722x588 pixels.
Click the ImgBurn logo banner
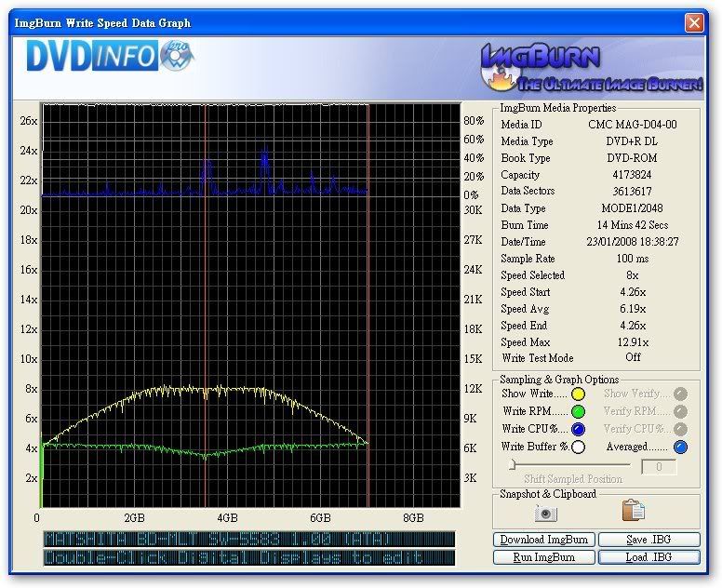[x=591, y=67]
